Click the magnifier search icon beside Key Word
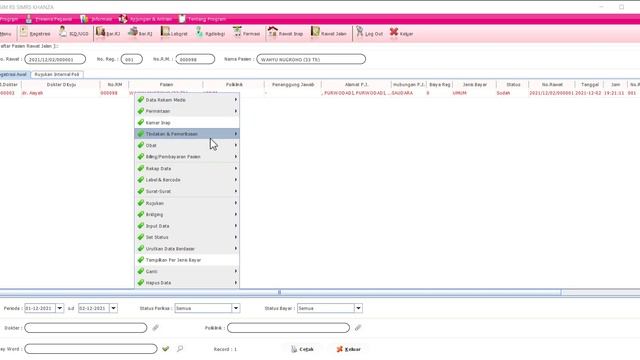 pyautogui.click(x=180, y=349)
